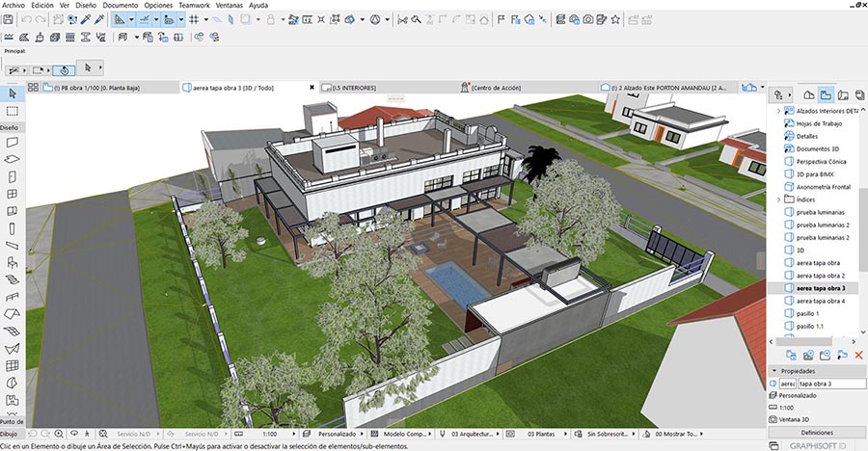Click the Save icon in the toolbar
868x451 pixels.
pyautogui.click(x=10, y=19)
